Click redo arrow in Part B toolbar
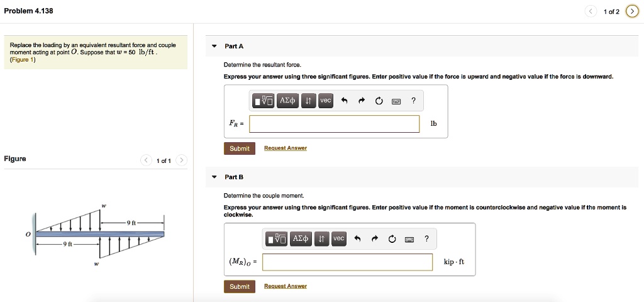 [x=375, y=238]
